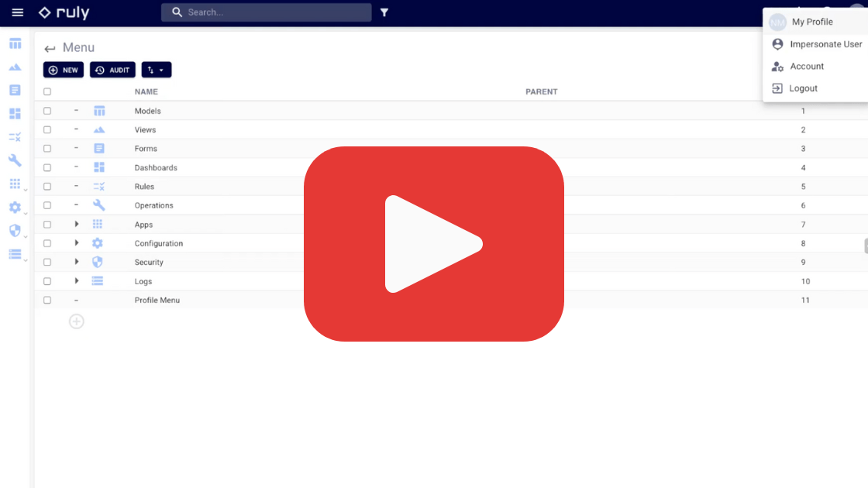Expand the Apps row
Image resolution: width=868 pixels, height=488 pixels.
(77, 224)
